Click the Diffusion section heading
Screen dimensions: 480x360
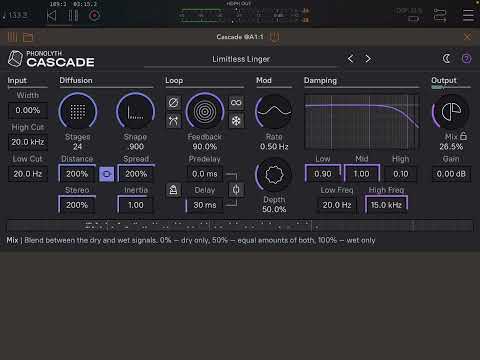tap(76, 80)
